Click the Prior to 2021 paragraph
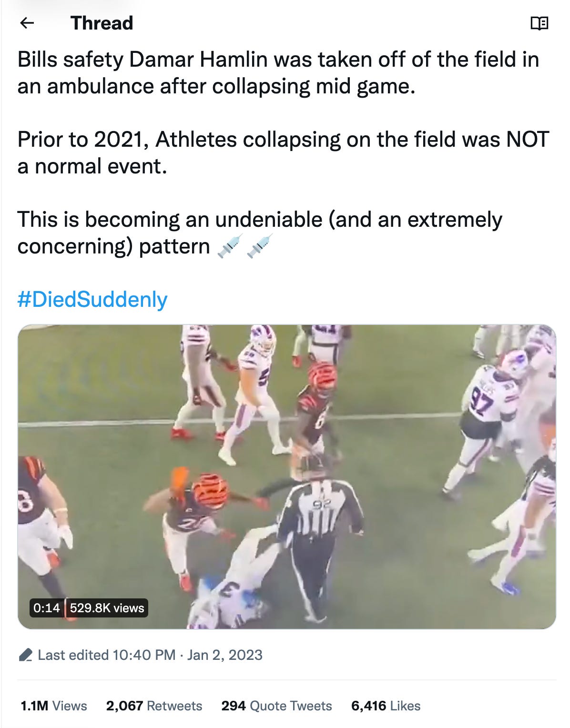This screenshot has width=570, height=728. coord(284,153)
